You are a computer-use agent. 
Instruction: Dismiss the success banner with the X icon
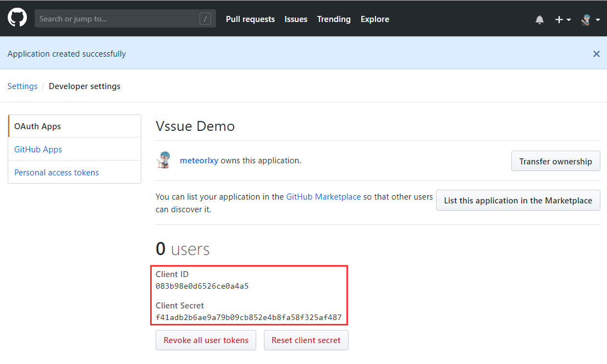coord(597,54)
